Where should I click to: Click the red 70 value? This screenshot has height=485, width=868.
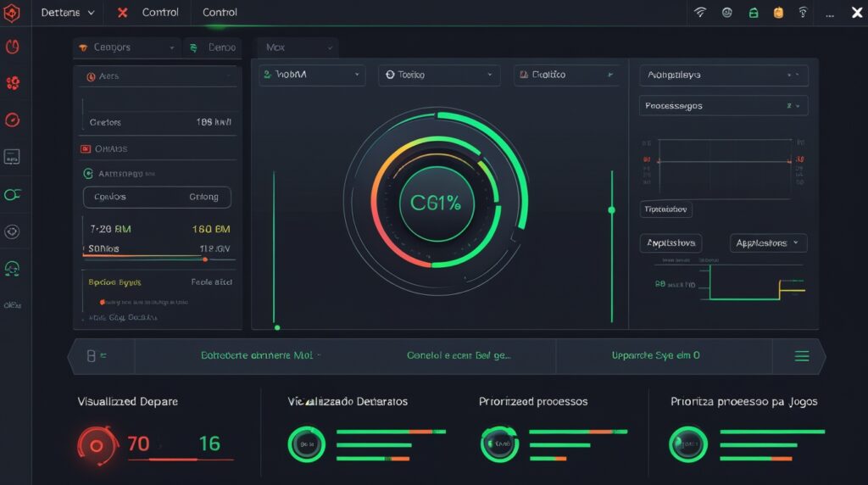coord(138,443)
